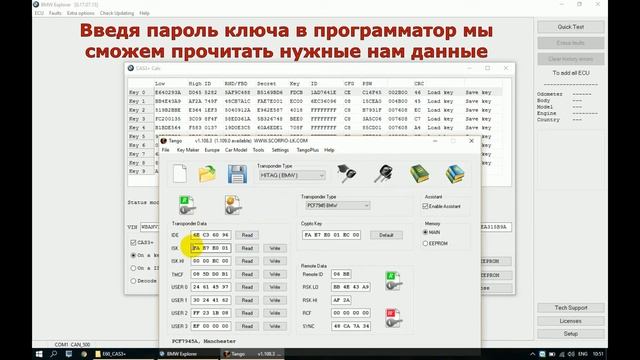Open Check Updating menu in BMW Explorer
Viewport: 640px width, 360px height.
tap(117, 13)
